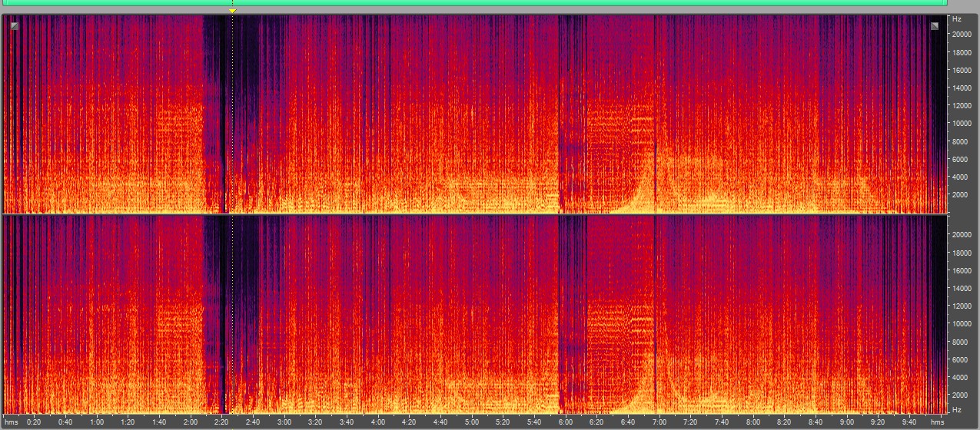Click the 2:00 mark on the time ruler
This screenshot has height=430, width=980.
191,422
